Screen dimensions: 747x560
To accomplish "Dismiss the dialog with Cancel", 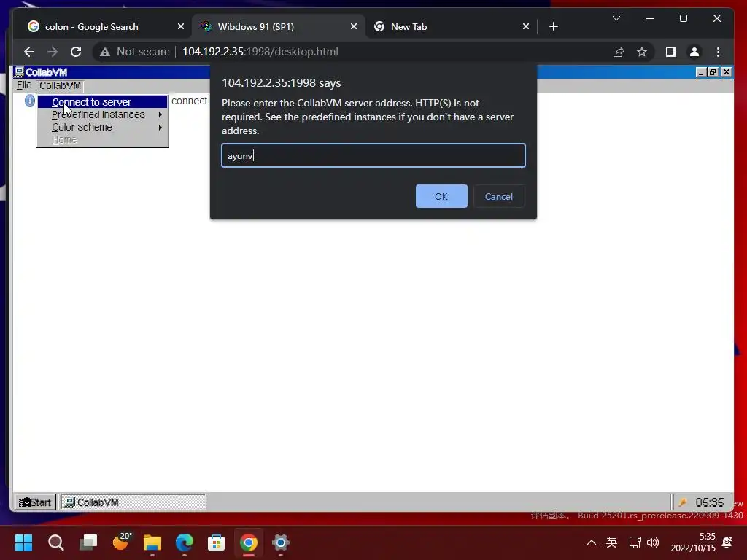I will 499,196.
